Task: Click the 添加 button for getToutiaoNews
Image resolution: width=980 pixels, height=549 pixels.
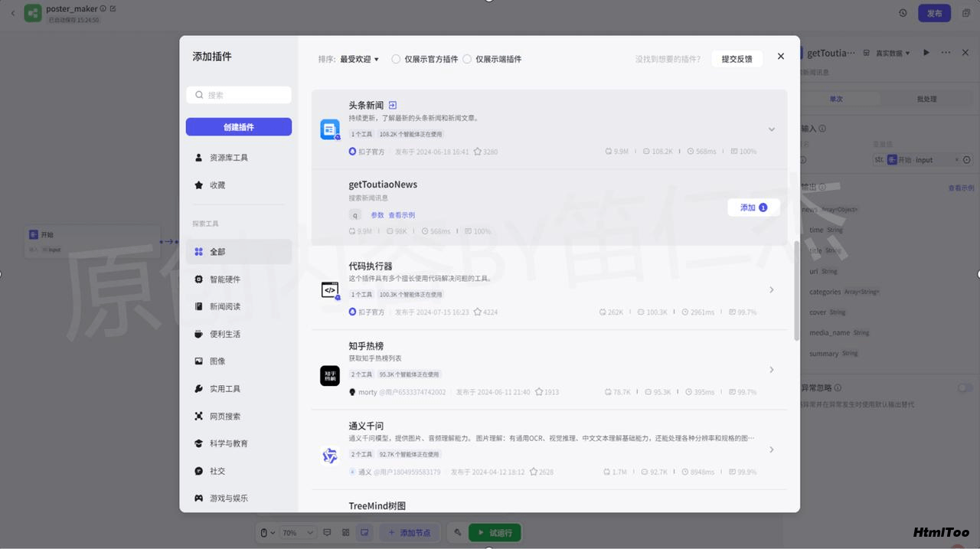Action: click(x=753, y=208)
